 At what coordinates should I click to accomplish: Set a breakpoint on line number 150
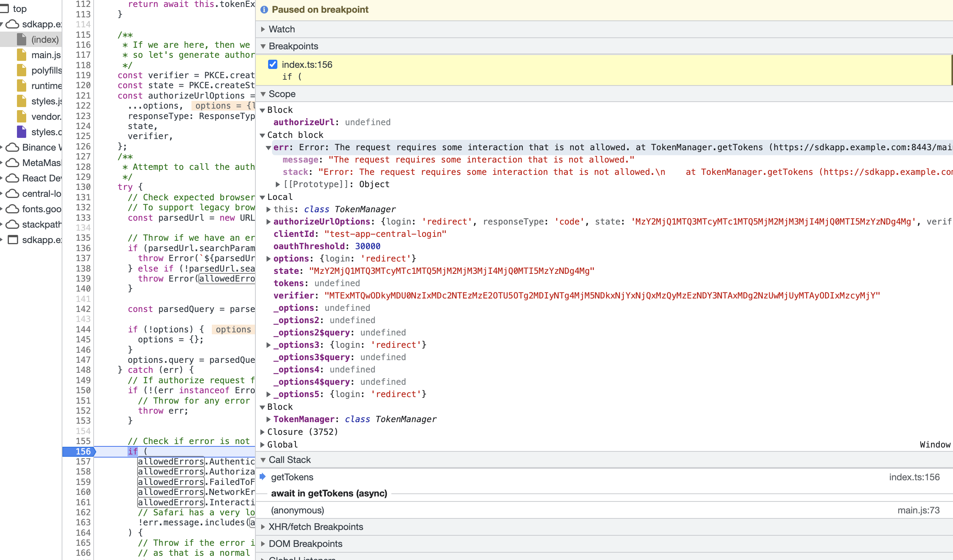pyautogui.click(x=83, y=390)
